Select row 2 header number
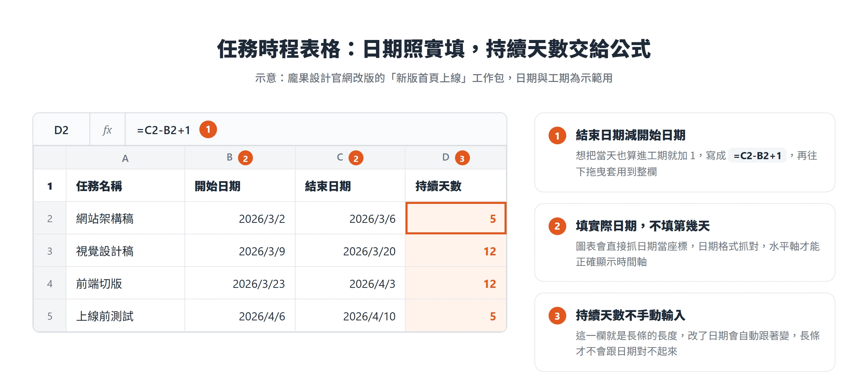This screenshot has height=380, width=868. [50, 218]
